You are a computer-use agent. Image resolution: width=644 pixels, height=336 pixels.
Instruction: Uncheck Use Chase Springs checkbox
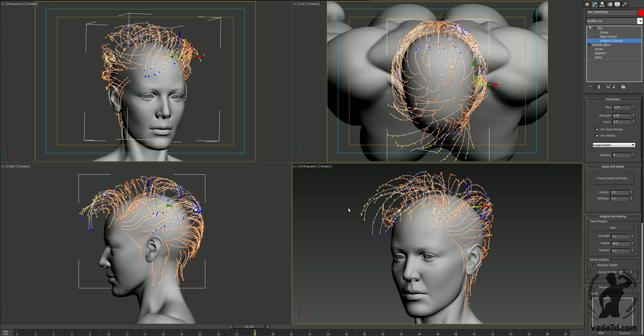tap(597, 129)
